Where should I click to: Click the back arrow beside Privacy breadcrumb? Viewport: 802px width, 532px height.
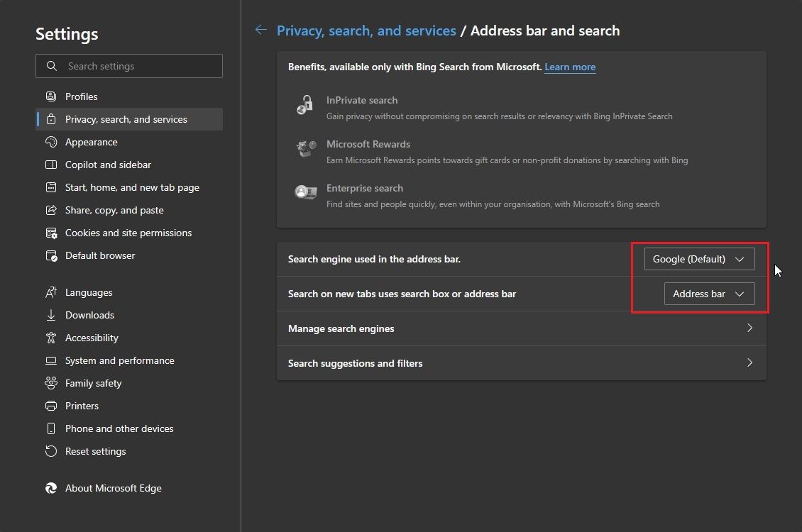click(261, 31)
